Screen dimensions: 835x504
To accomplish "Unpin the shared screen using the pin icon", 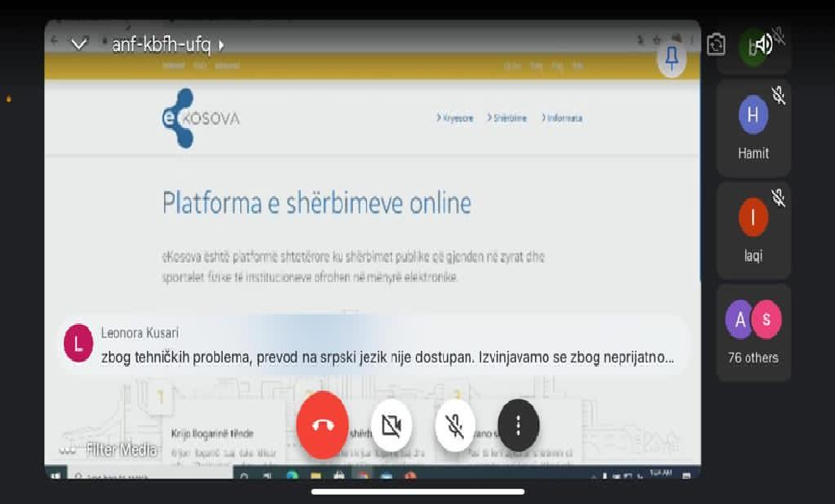I will click(x=671, y=59).
